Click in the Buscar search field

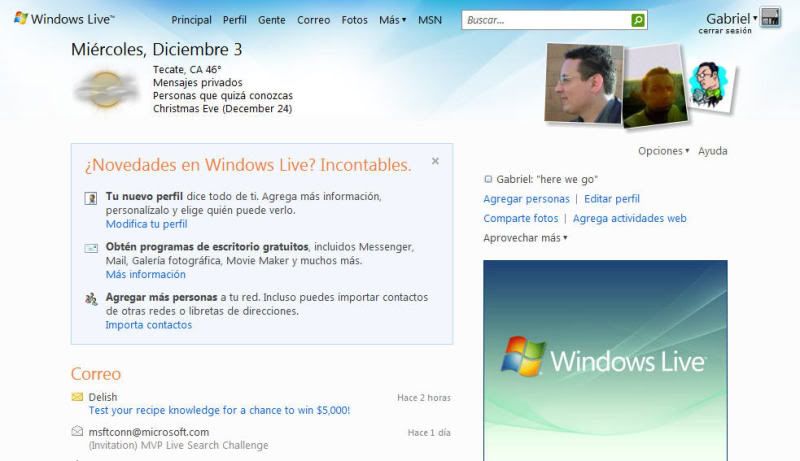[546, 20]
